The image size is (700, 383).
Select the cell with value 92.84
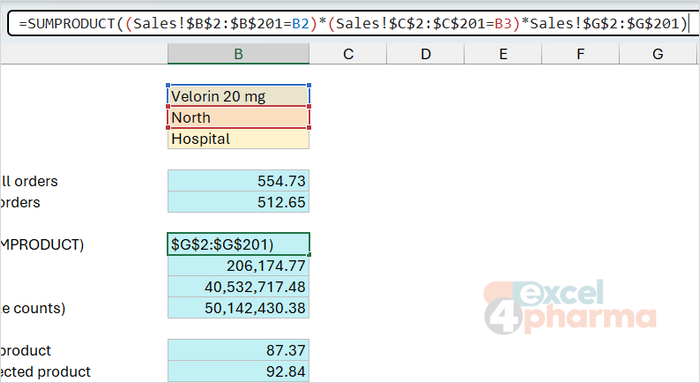point(238,371)
